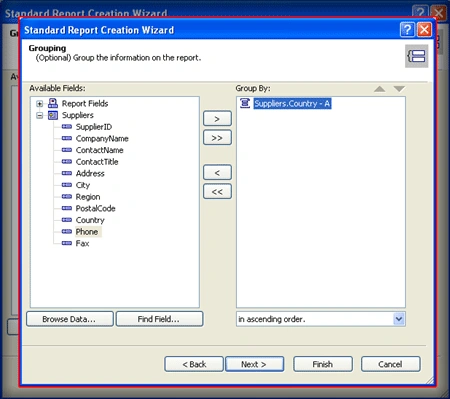Move group down with the down arrow

point(399,89)
